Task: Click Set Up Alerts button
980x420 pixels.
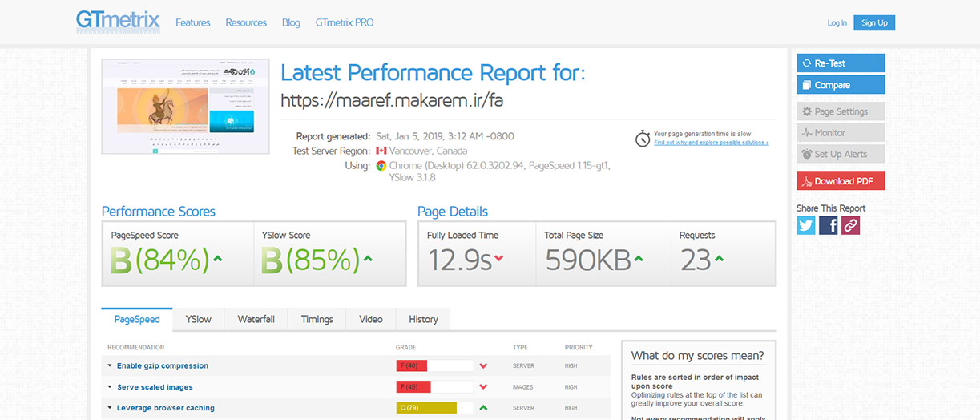Action: pyautogui.click(x=841, y=154)
